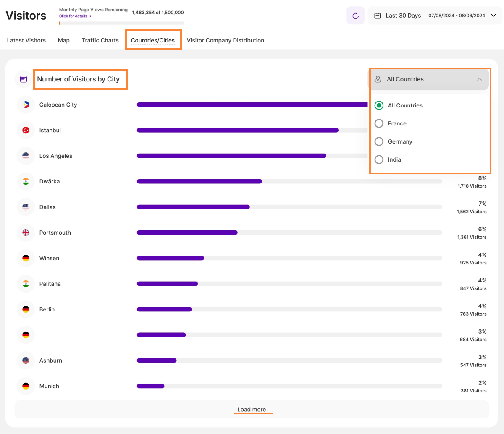Screen dimensions: 504x434
Task: Expand the date range dropdown chevron
Action: (x=493, y=16)
